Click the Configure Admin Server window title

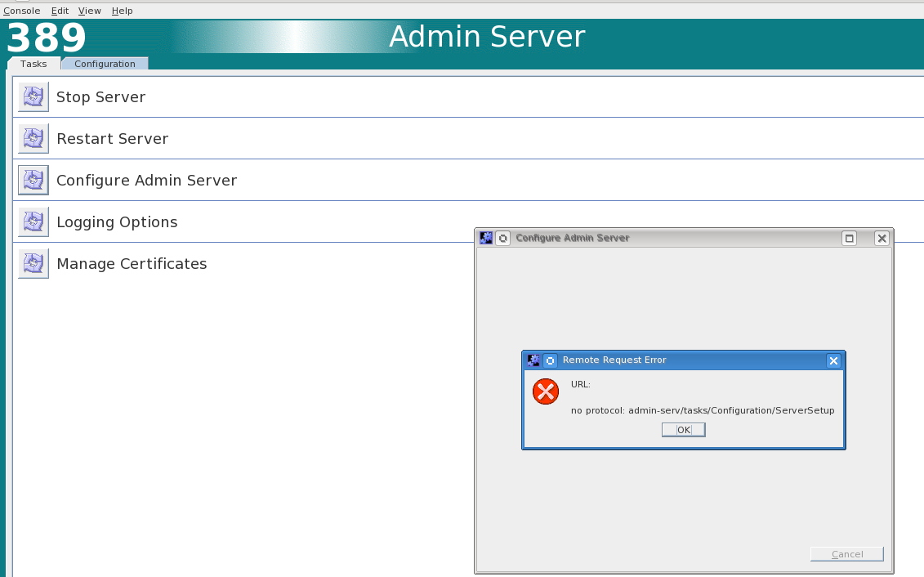572,238
